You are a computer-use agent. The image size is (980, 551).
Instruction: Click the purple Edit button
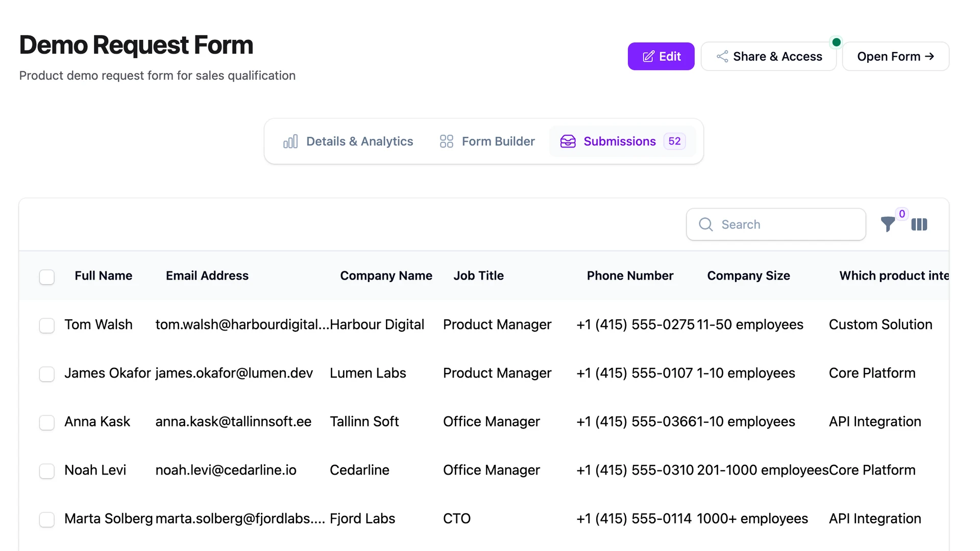(661, 56)
